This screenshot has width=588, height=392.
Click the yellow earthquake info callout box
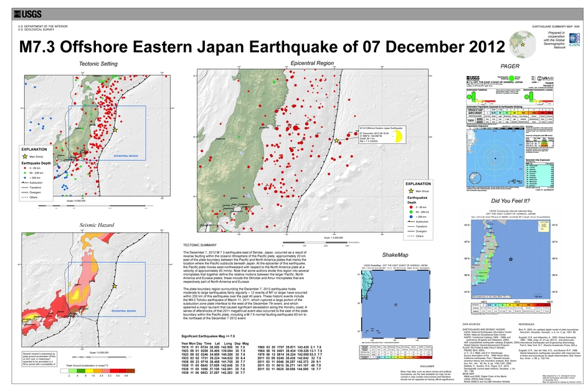click(381, 138)
